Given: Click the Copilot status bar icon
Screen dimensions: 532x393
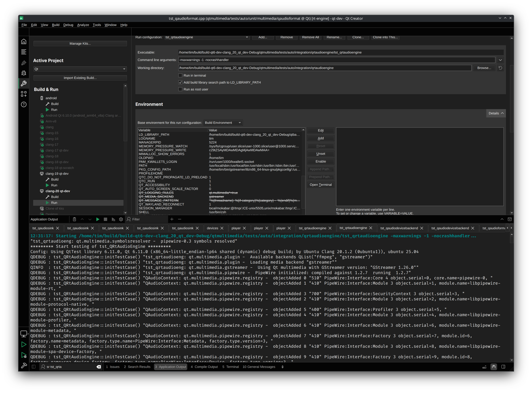Looking at the screenshot, I should tap(494, 367).
